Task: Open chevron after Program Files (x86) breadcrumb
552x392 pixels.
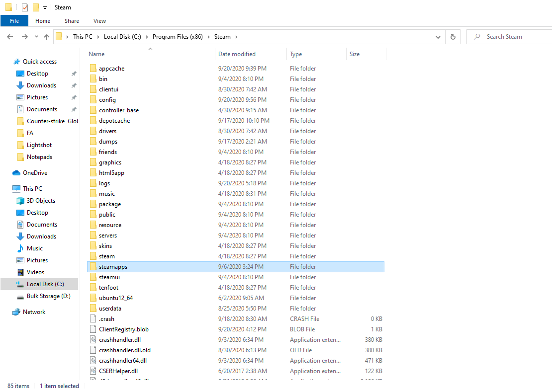Action: [208, 37]
